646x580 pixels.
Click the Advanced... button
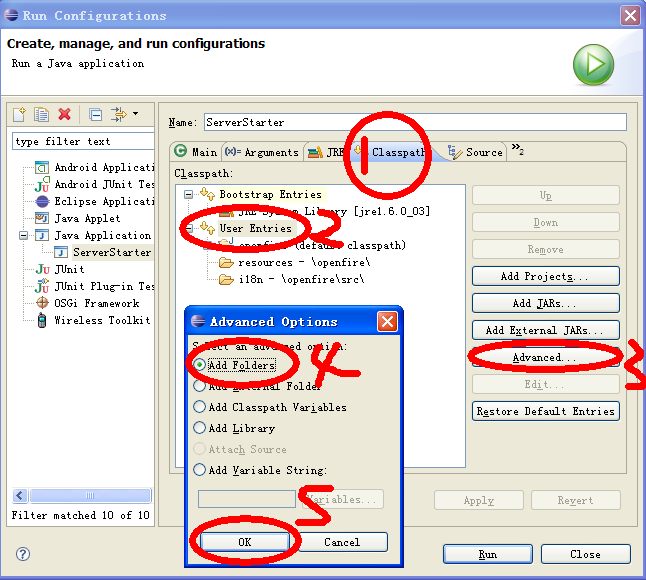[545, 358]
